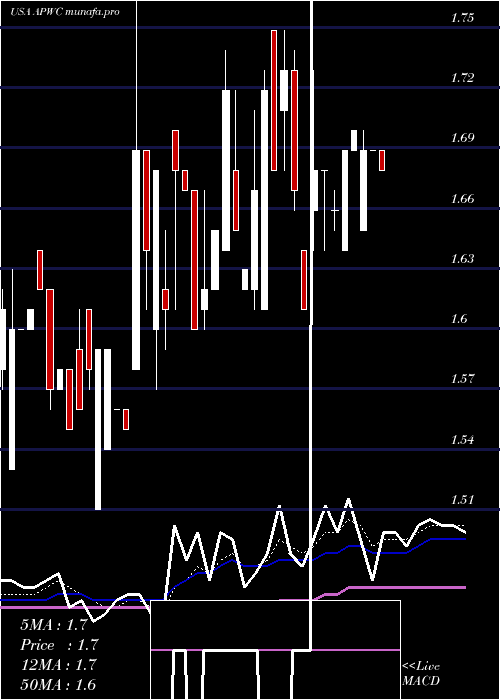Viewport: 500px width, 700px height.
Task: Click the 1.72 price axis label
Action: click(x=462, y=78)
